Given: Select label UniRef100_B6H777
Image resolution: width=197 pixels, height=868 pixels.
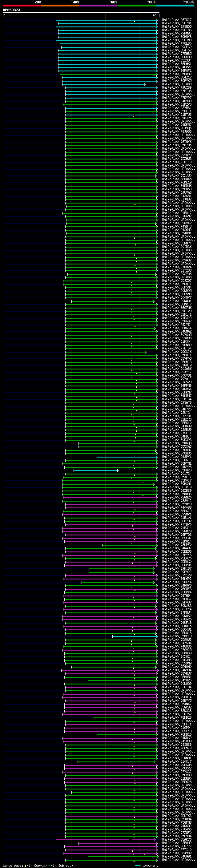Looking at the screenshot, I should [176, 846].
